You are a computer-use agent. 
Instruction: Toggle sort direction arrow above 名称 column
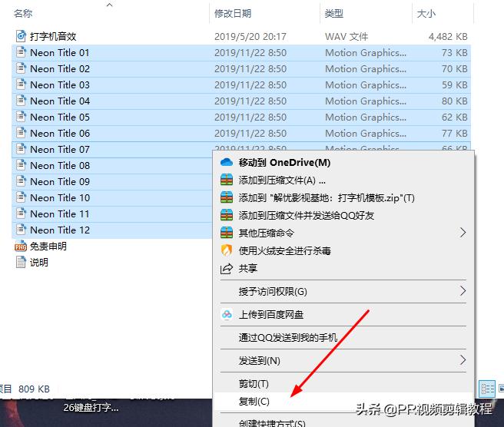(x=110, y=5)
